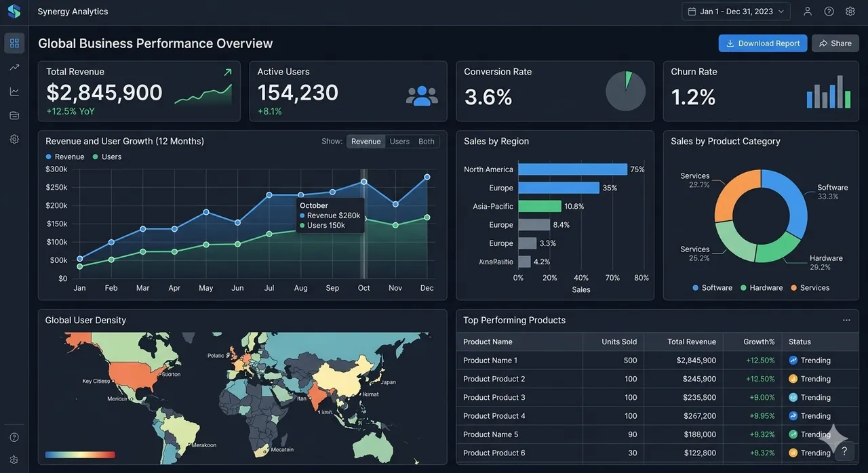The height and width of the screenshot is (473, 868).
Task: Click the density color scale on the world map
Action: (79, 455)
